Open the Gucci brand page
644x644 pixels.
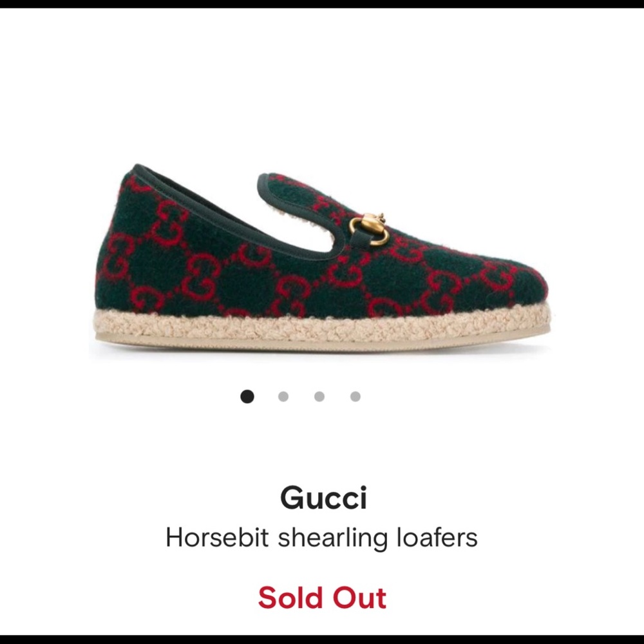tap(322, 497)
